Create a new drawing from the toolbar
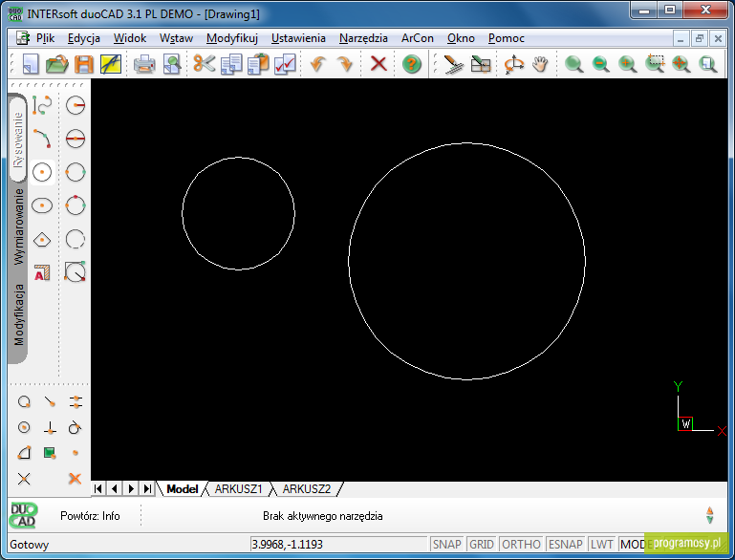The image size is (735, 560). [x=31, y=64]
